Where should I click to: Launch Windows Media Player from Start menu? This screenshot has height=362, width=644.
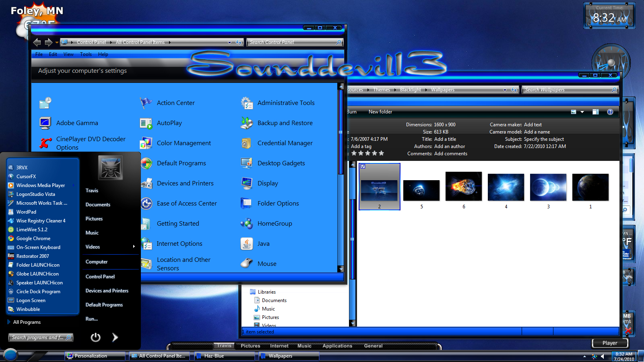[41, 185]
